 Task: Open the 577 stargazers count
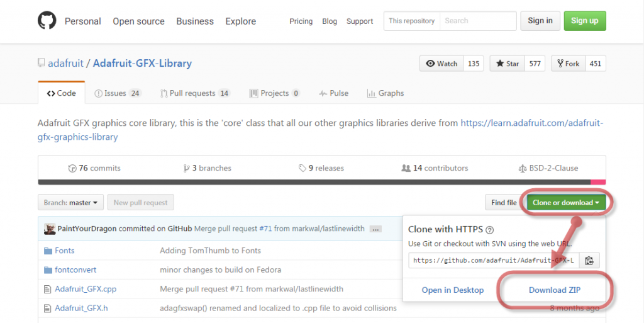pos(535,64)
